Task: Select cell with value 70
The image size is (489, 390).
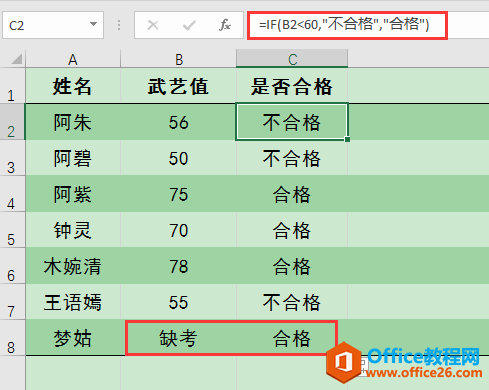Action: (x=179, y=230)
